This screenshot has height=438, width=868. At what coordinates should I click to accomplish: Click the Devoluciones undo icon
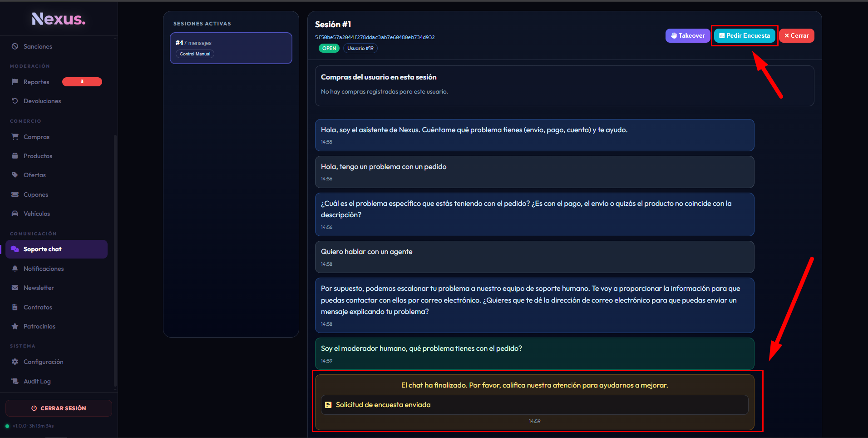click(15, 101)
